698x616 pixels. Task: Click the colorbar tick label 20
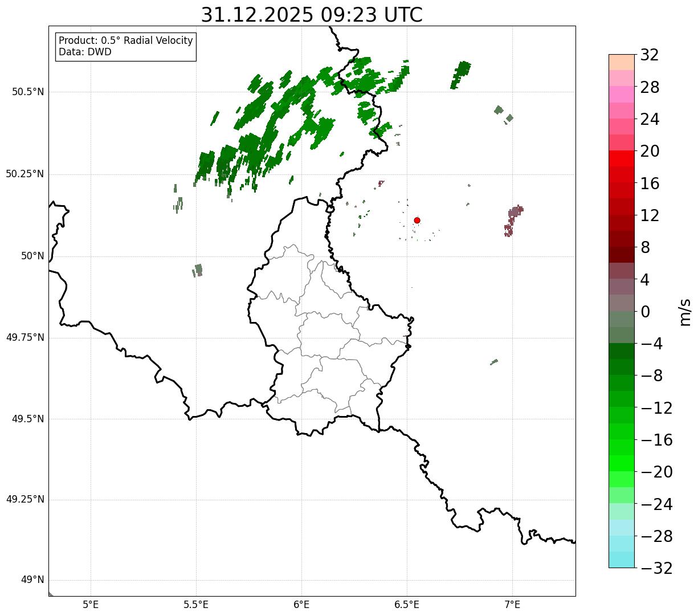[x=650, y=152]
